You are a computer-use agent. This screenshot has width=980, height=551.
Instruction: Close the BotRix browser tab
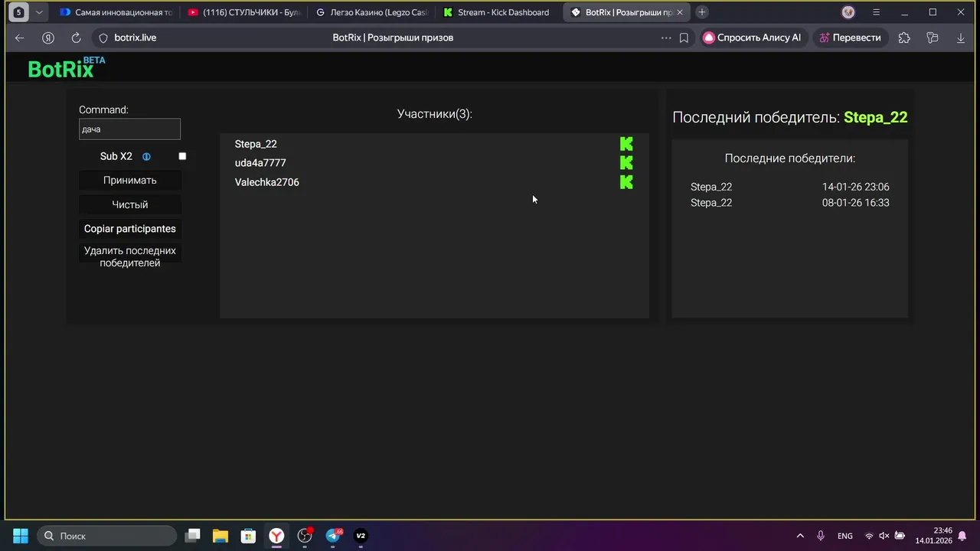pos(679,12)
